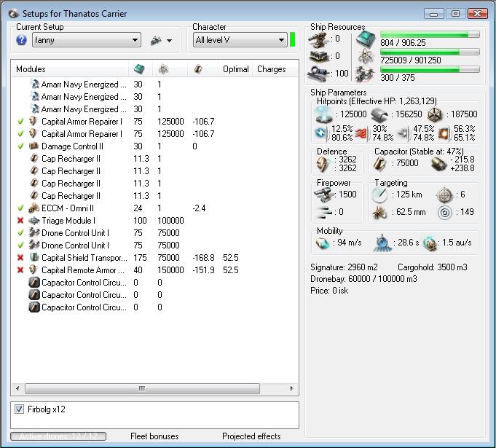Click the Defence tank icon

tap(323, 164)
